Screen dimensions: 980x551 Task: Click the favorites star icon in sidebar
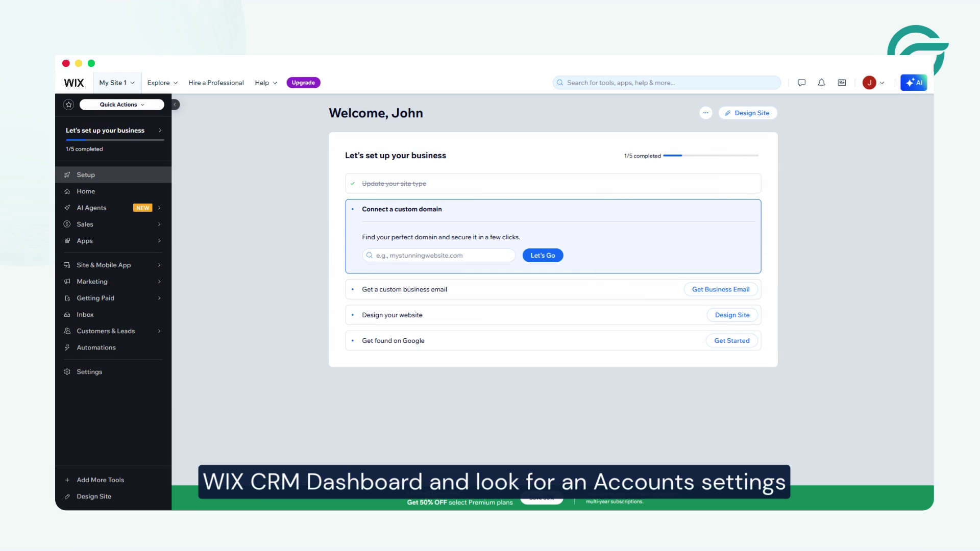pos(68,105)
